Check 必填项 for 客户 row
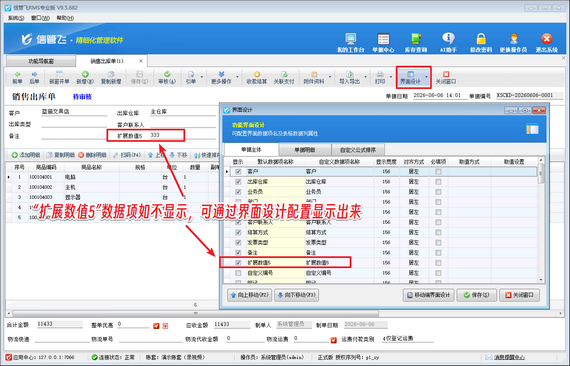 coord(438,172)
